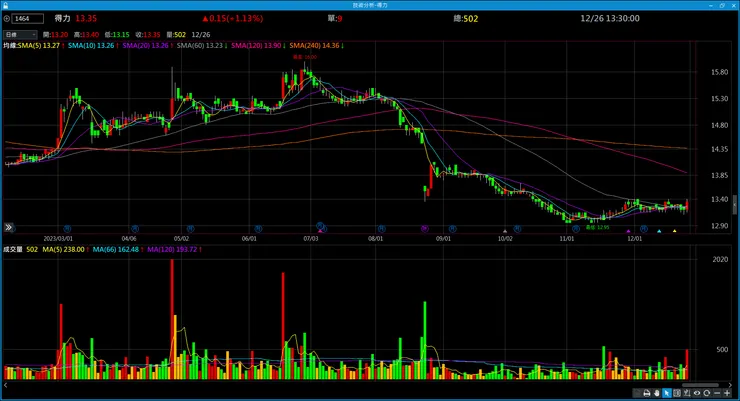Click the cyan triangle marker after 12/01
The height and width of the screenshot is (401, 740).
coord(659,231)
